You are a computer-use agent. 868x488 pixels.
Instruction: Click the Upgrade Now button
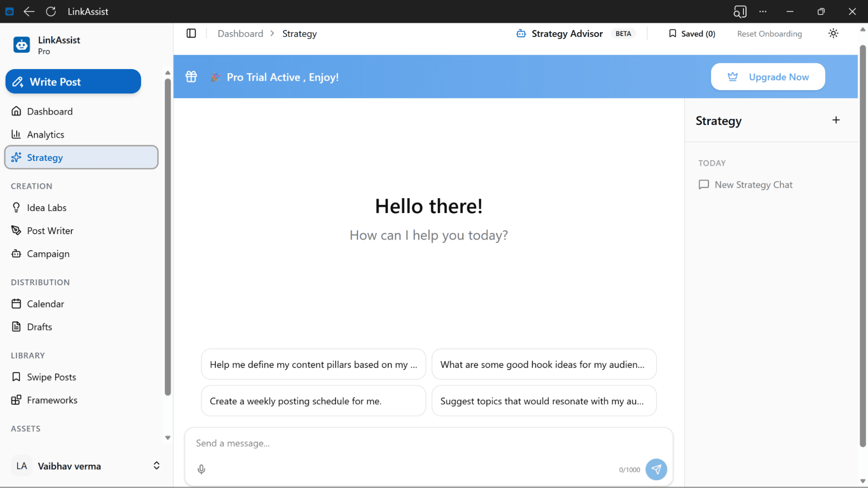(x=768, y=77)
